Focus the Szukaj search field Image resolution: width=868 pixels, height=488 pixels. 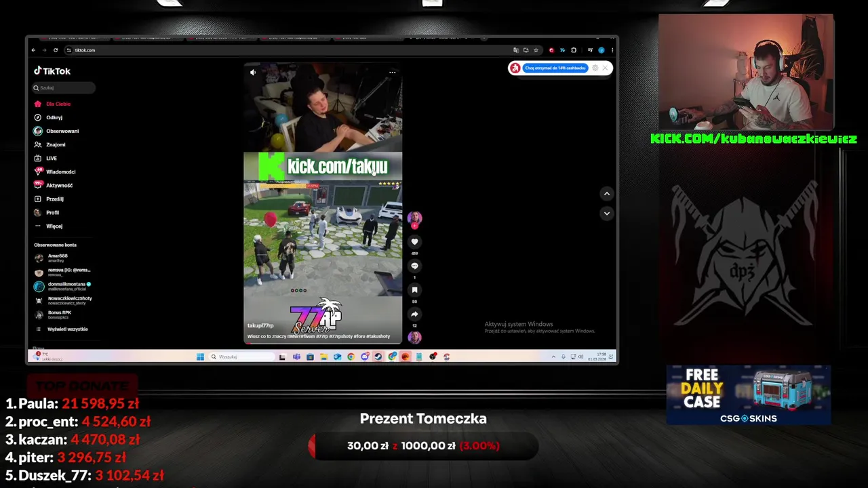[64, 87]
